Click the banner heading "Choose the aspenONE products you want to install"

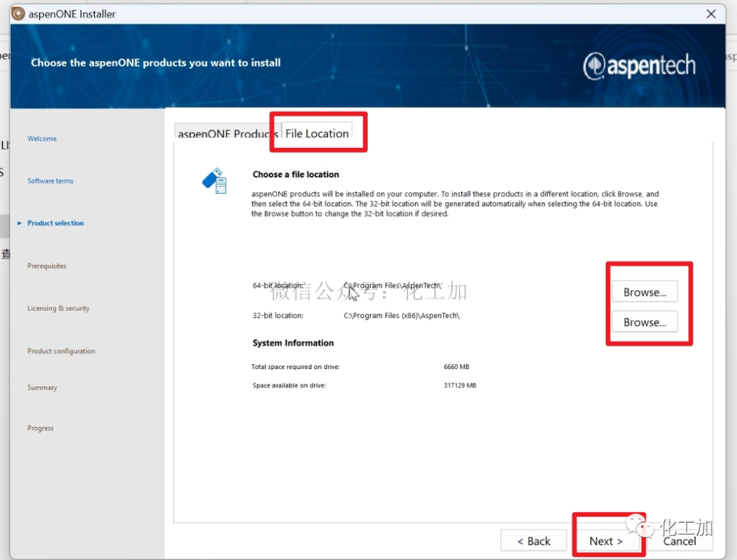click(x=156, y=63)
